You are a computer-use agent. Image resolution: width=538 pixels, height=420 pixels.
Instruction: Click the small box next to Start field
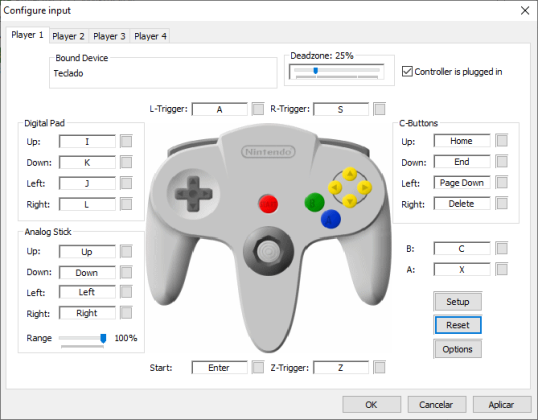point(258,368)
